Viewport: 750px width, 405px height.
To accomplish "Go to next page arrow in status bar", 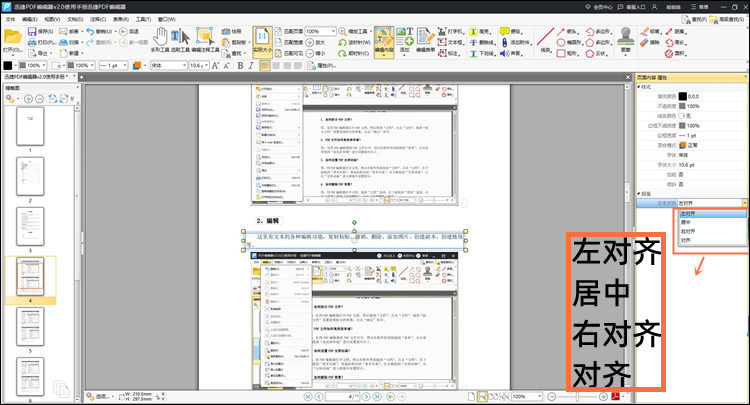I will tap(366, 397).
